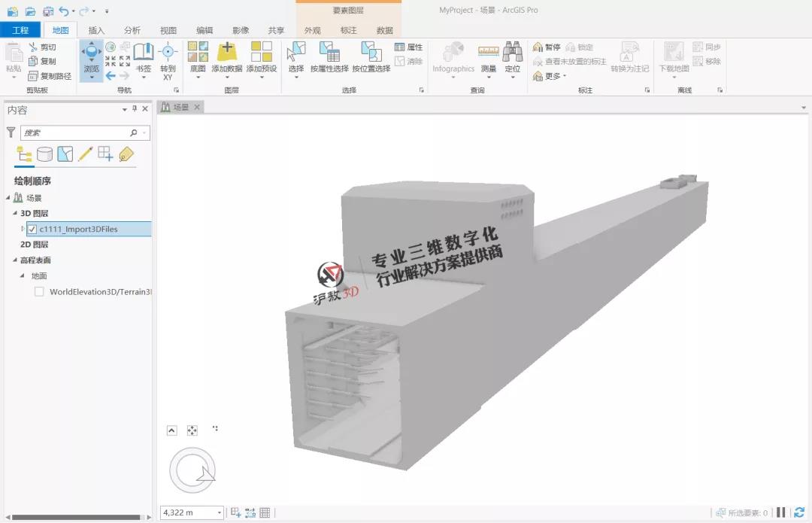The height and width of the screenshot is (523, 812).
Task: Click the navigator compass control
Action: pyautogui.click(x=192, y=470)
